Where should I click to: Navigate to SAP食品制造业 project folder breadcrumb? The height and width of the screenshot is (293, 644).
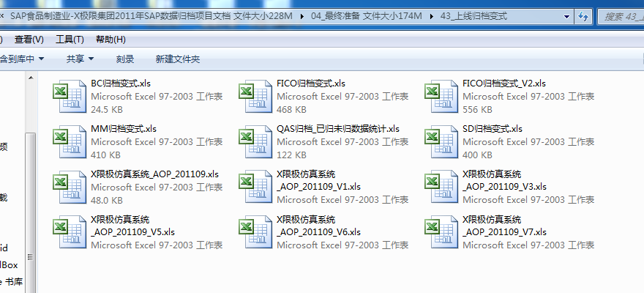pyautogui.click(x=151, y=16)
